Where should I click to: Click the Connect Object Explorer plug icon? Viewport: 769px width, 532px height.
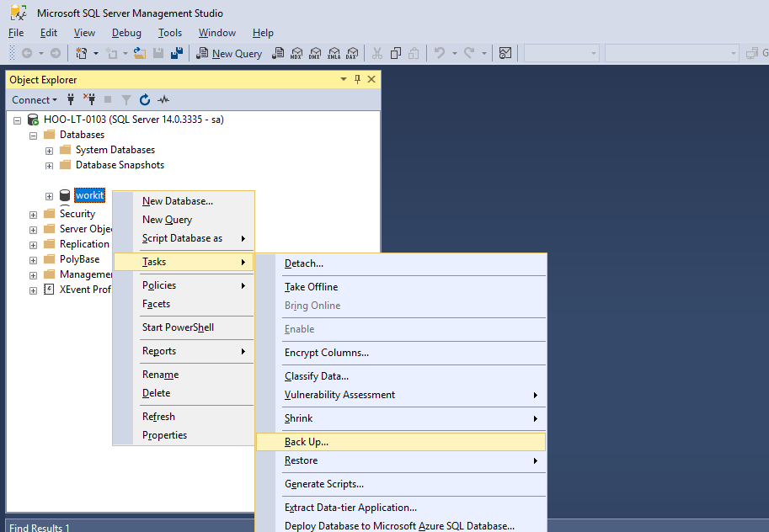coord(71,99)
